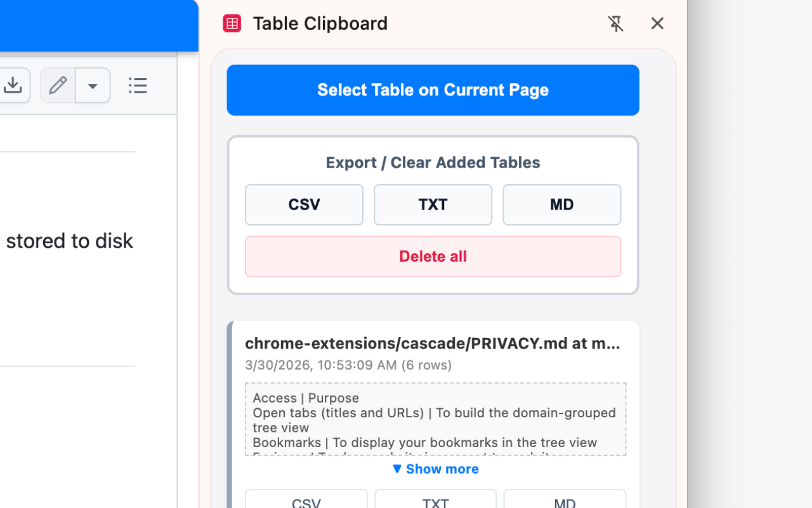Click the Export / Clear Added Tables heading

click(x=433, y=163)
